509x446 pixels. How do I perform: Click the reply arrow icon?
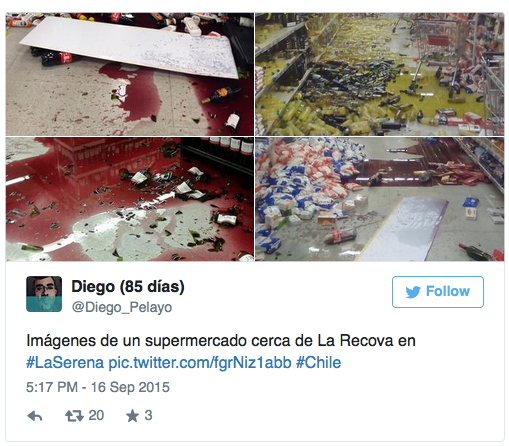click(35, 416)
